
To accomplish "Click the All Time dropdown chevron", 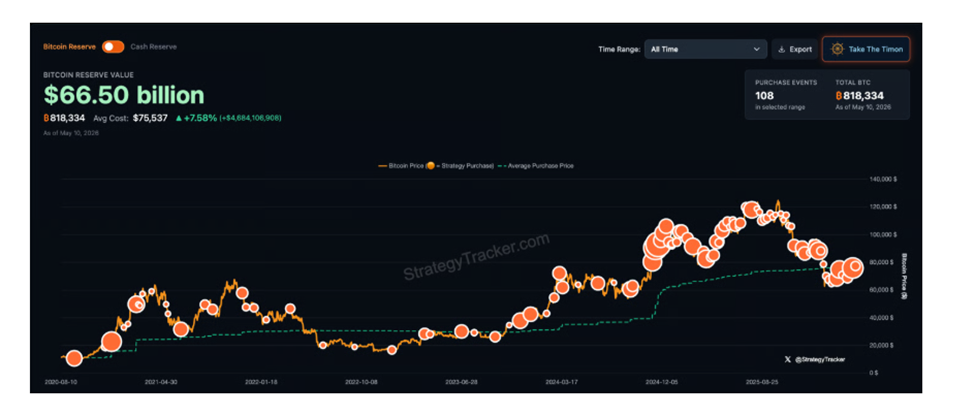I will [757, 49].
